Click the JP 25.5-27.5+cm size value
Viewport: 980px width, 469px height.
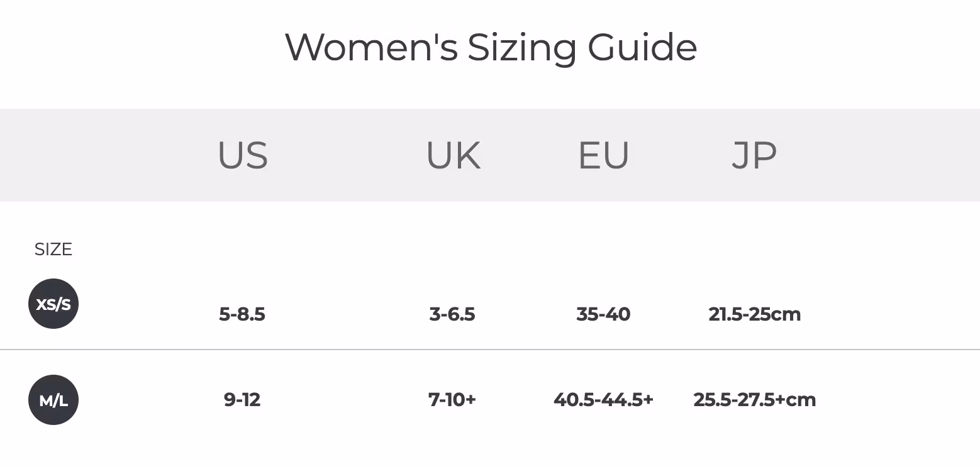754,400
